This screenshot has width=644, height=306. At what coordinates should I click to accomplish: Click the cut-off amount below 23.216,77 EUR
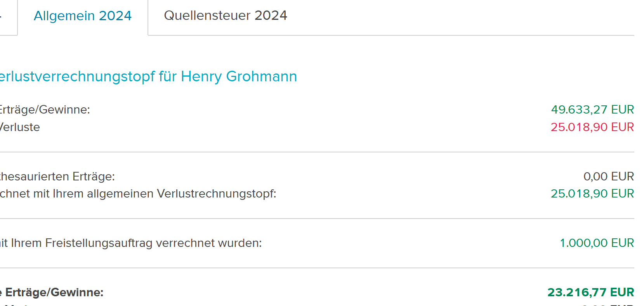tap(608, 304)
